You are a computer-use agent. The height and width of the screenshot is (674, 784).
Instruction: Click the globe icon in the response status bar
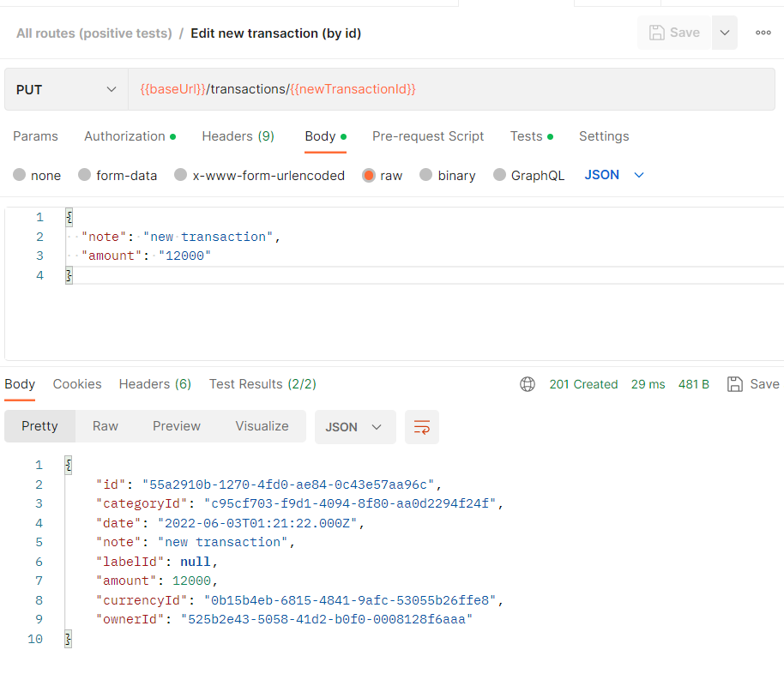(x=528, y=384)
